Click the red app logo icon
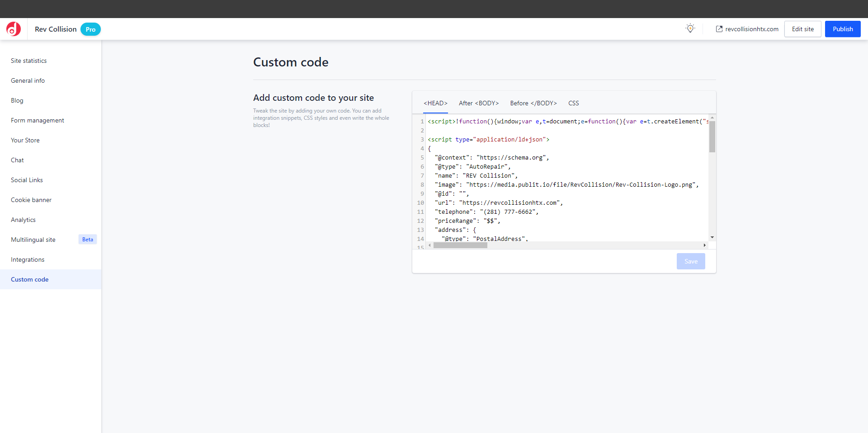The image size is (868, 433). pyautogui.click(x=14, y=29)
